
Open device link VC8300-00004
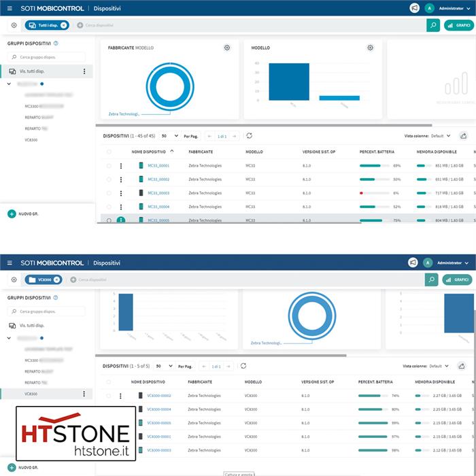158,409
